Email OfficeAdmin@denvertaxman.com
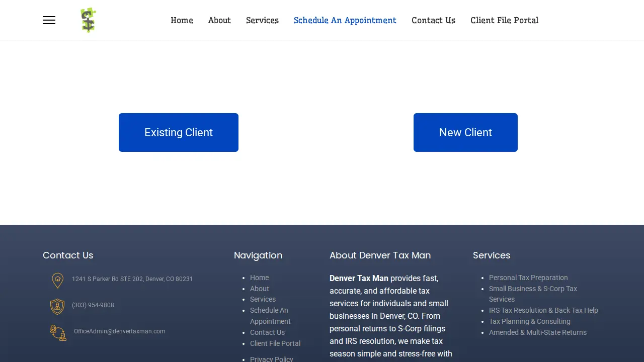Image resolution: width=644 pixels, height=362 pixels. point(120,331)
